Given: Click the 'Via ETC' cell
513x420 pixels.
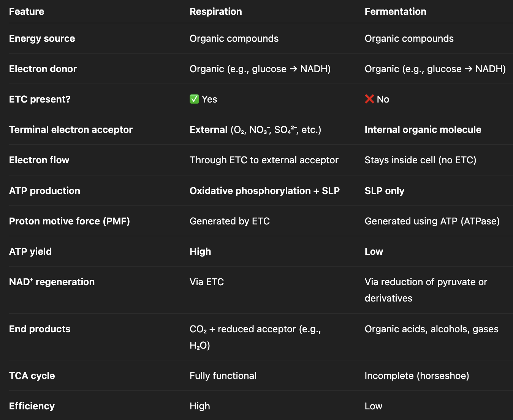Looking at the screenshot, I should (207, 282).
